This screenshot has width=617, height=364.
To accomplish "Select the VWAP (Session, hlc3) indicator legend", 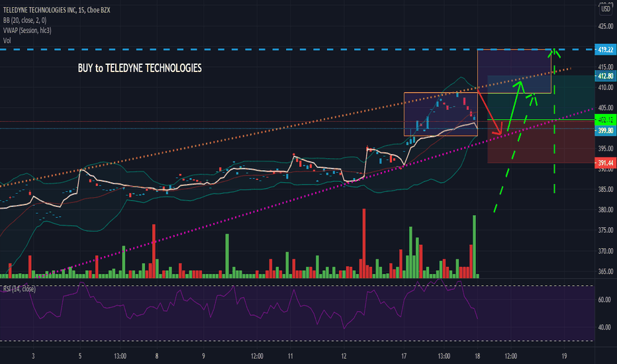I will (27, 30).
